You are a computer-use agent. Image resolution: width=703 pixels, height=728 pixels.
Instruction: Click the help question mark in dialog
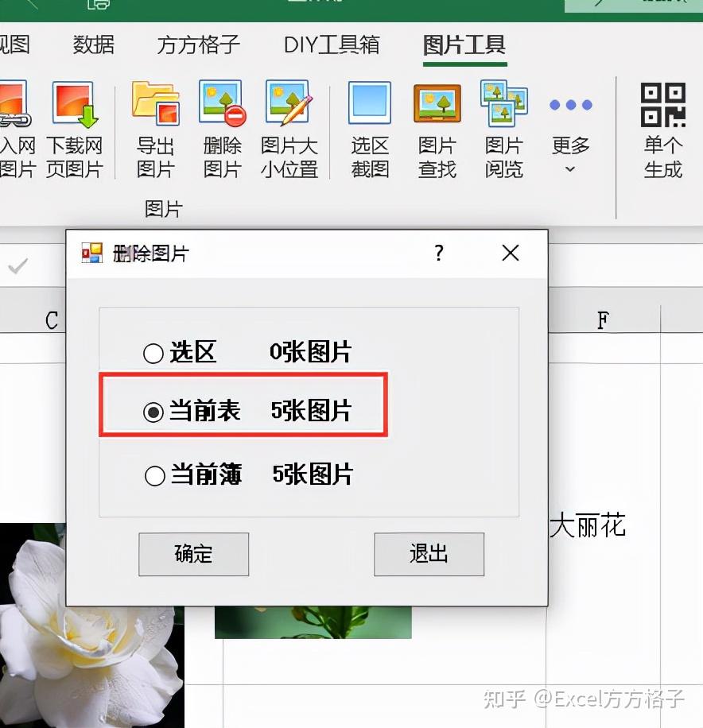pos(437,253)
